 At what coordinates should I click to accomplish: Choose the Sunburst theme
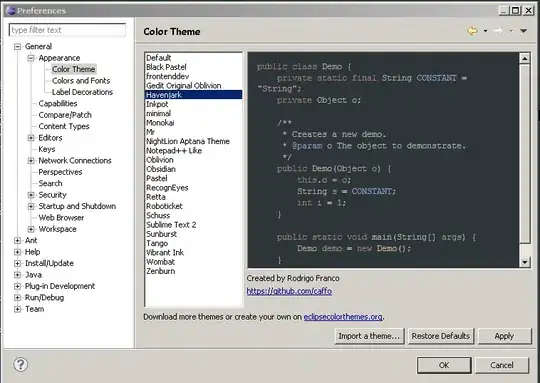pos(193,234)
